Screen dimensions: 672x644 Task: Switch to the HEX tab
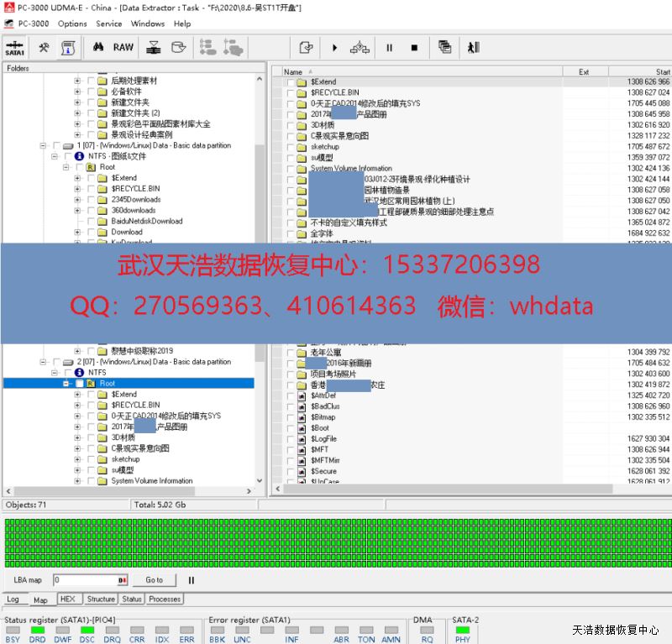(68, 599)
